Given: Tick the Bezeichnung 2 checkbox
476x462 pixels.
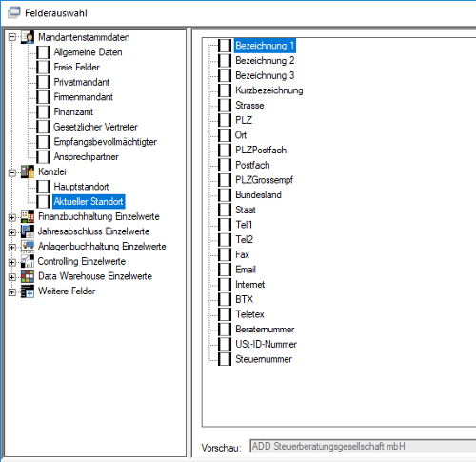Looking at the screenshot, I should pos(225,61).
